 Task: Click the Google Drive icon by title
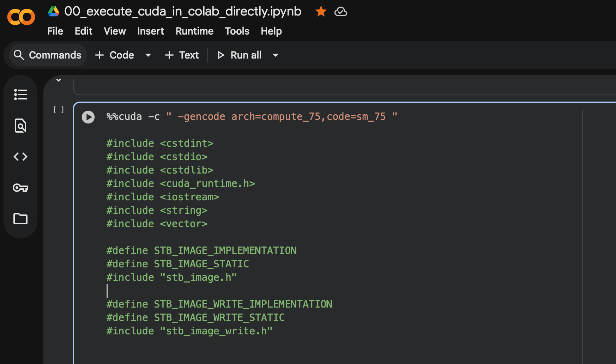[x=54, y=12]
